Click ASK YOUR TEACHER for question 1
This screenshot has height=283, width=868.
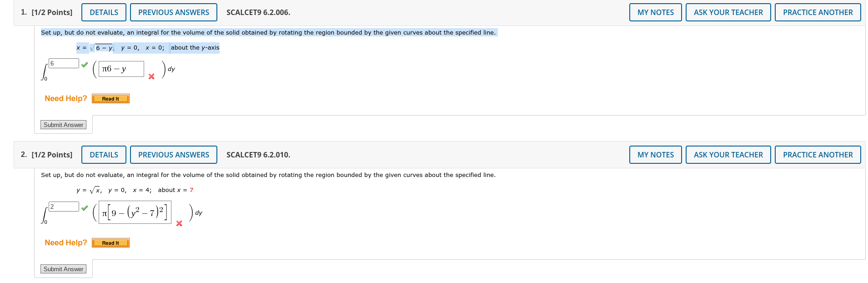point(728,12)
